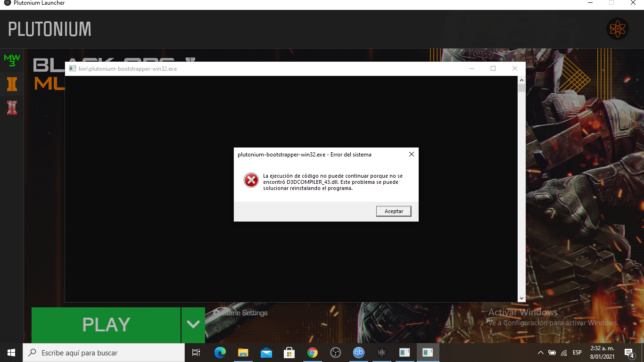This screenshot has width=644, height=362.
Task: Open Google Chrome from taskbar
Action: click(x=312, y=353)
